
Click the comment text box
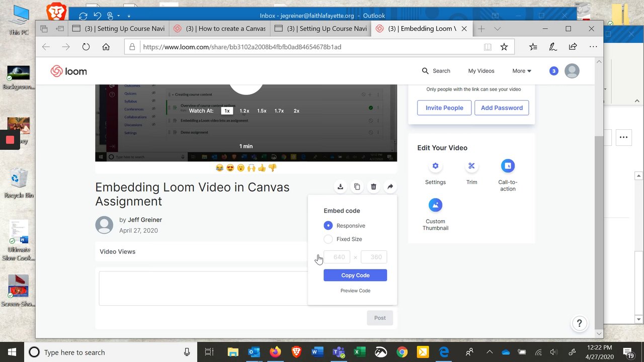203,288
